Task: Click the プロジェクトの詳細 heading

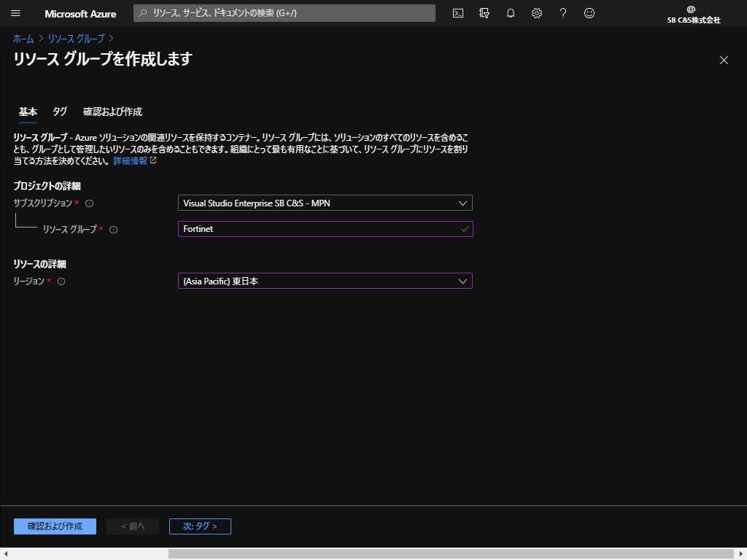Action: click(x=47, y=186)
